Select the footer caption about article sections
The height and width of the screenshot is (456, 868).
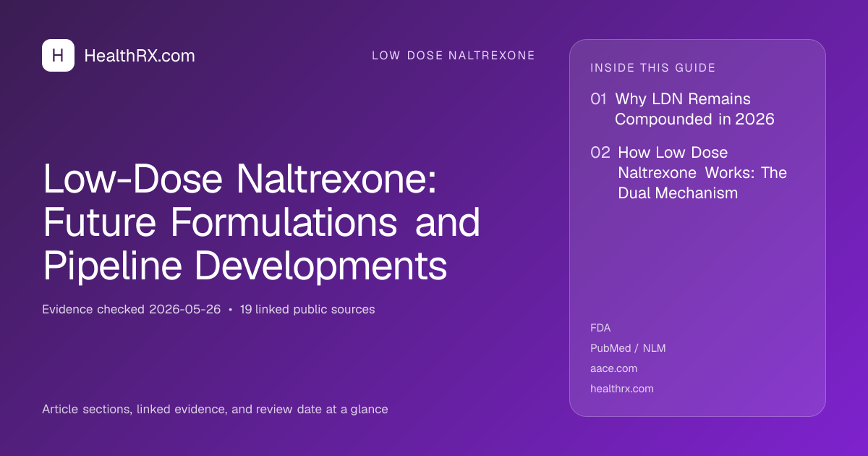[215, 410]
